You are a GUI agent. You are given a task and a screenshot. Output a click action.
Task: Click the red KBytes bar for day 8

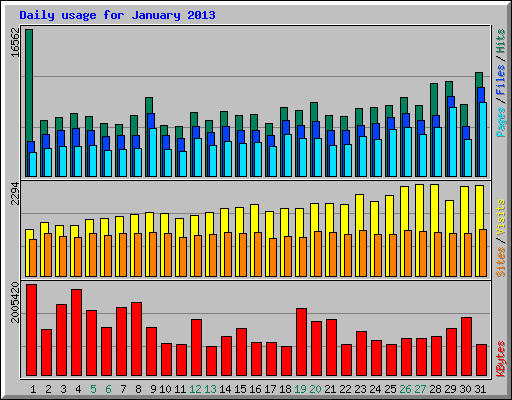pos(136,339)
